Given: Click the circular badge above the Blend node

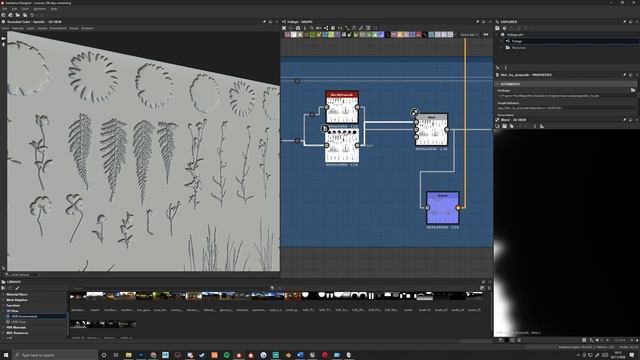Looking at the screenshot, I should click(x=414, y=112).
